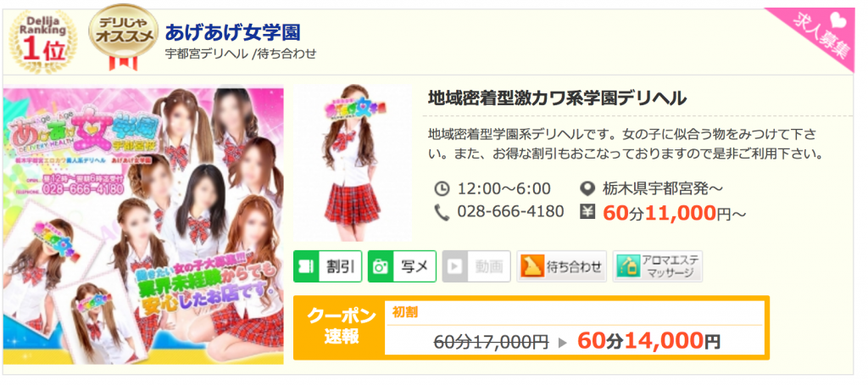This screenshot has width=868, height=386.
Task: Click the phone number 028-666-4180
Action: 510,212
